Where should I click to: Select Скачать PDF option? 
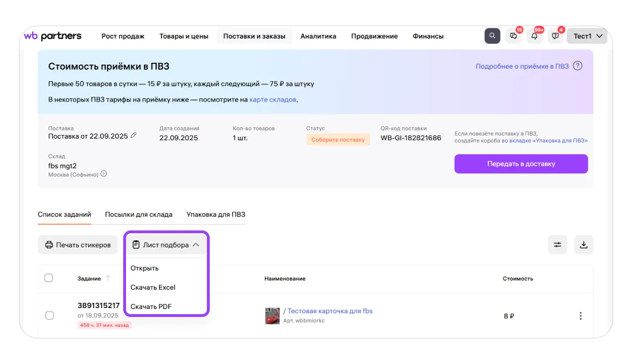click(x=151, y=307)
